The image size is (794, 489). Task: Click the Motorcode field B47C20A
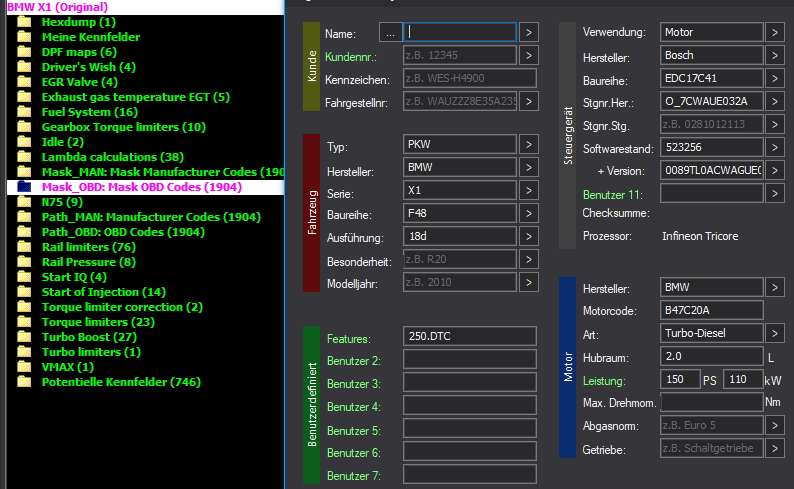pos(711,310)
